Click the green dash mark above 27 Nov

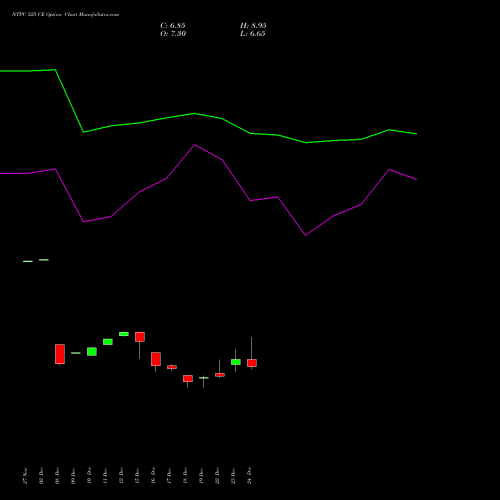28,261
